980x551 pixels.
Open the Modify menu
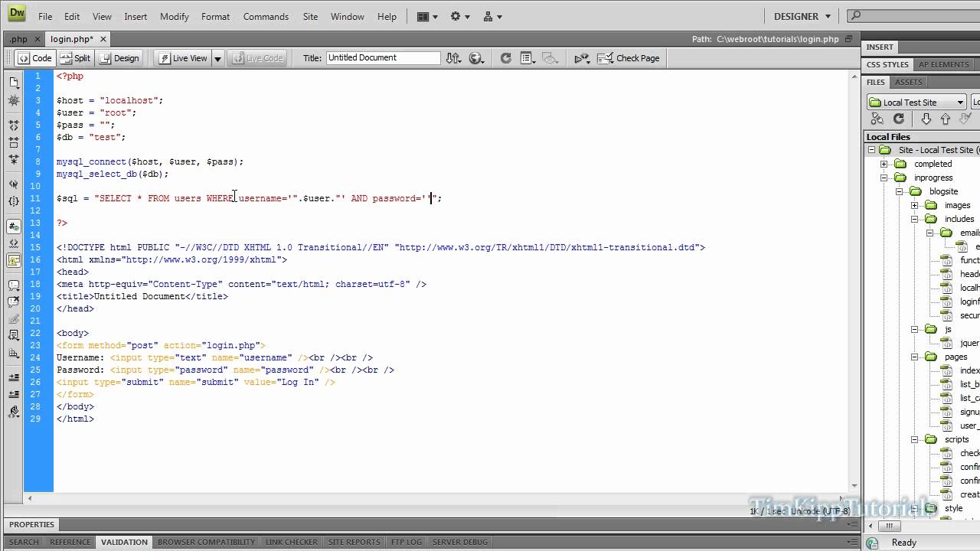click(174, 16)
